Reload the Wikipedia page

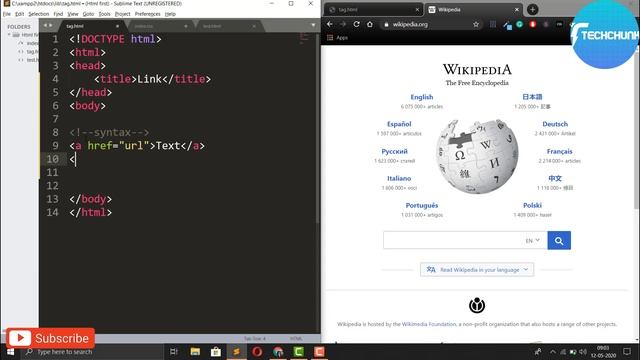click(x=356, y=24)
